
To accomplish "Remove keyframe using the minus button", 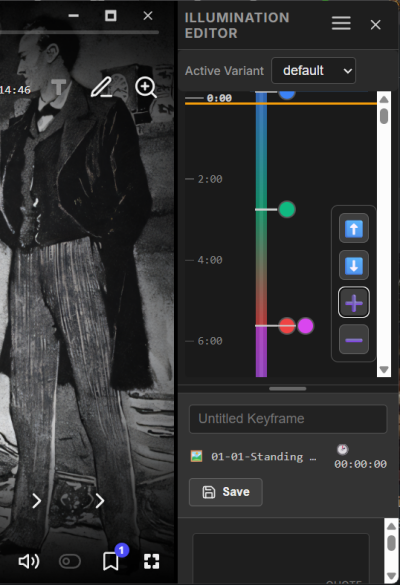I will tap(354, 340).
